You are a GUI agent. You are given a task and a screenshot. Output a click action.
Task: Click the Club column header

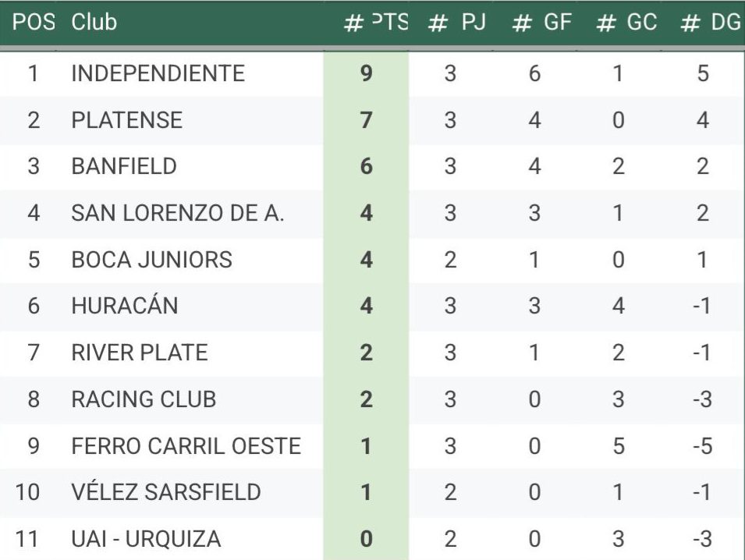coord(94,23)
